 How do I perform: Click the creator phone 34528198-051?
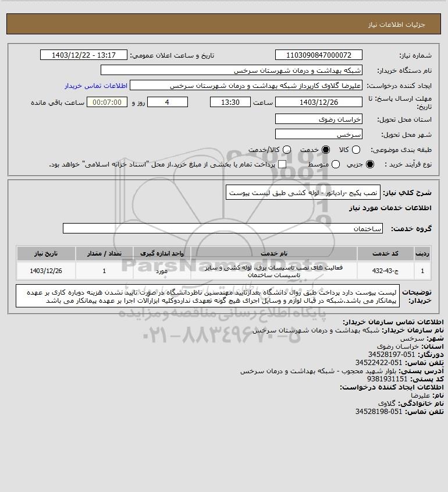click(379, 412)
